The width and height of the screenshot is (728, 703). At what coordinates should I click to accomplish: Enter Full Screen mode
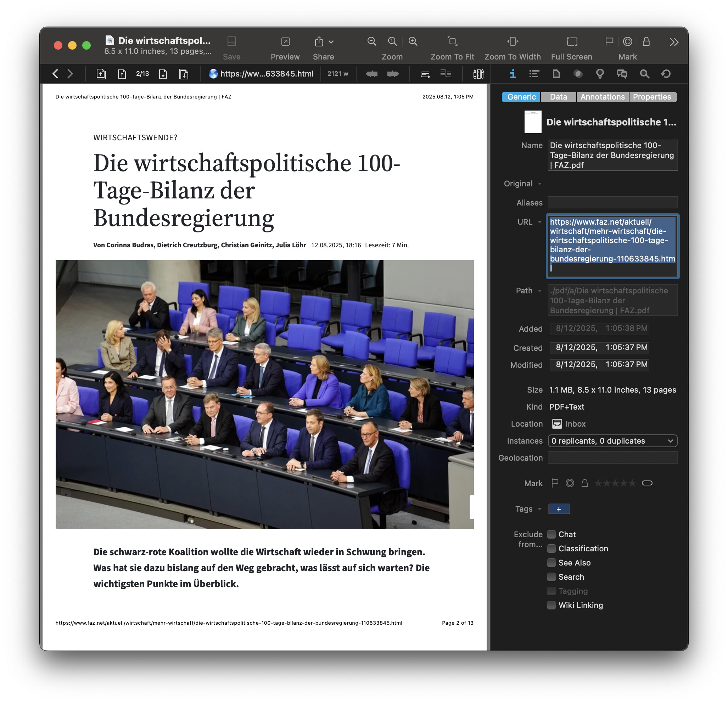click(x=572, y=41)
